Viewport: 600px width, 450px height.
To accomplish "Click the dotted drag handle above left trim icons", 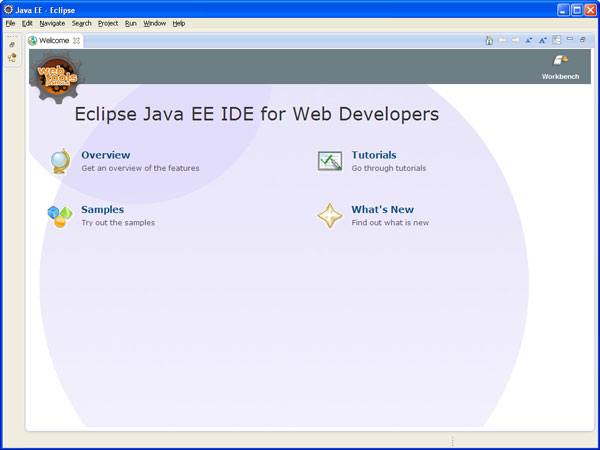I will point(12,37).
